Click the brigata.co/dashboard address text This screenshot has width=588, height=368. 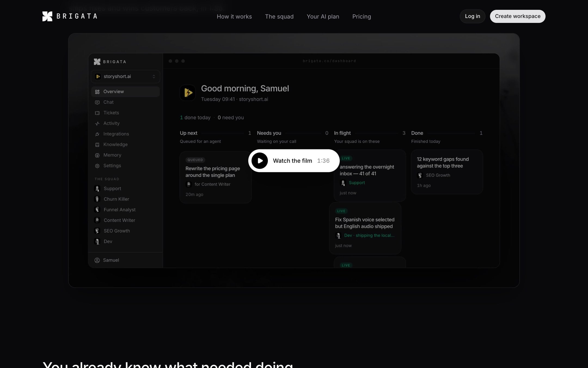(x=329, y=61)
